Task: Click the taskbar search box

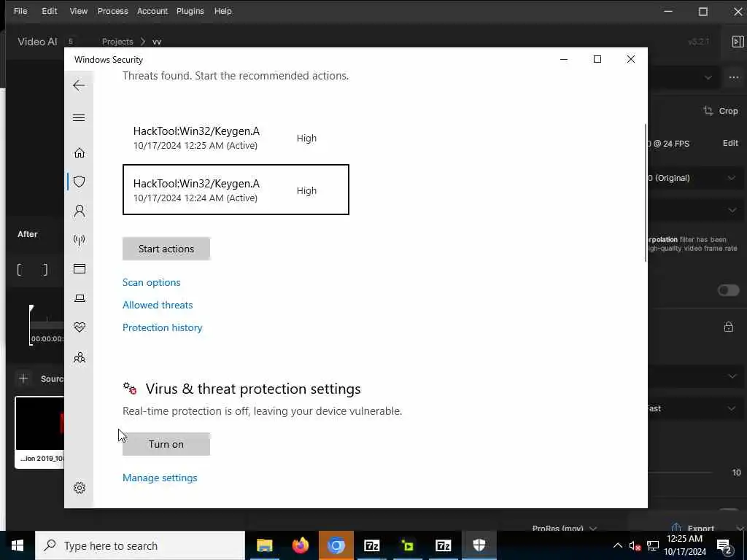Action: pos(140,545)
